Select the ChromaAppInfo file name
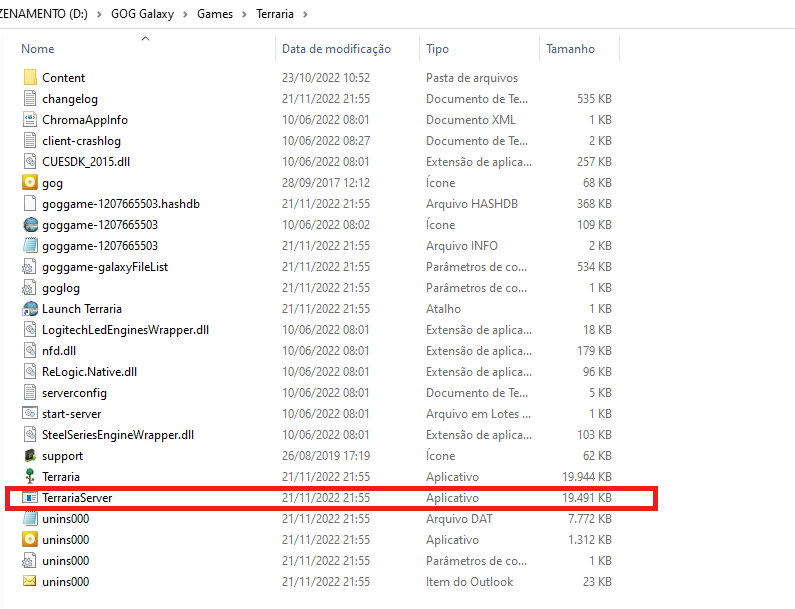 (x=85, y=120)
